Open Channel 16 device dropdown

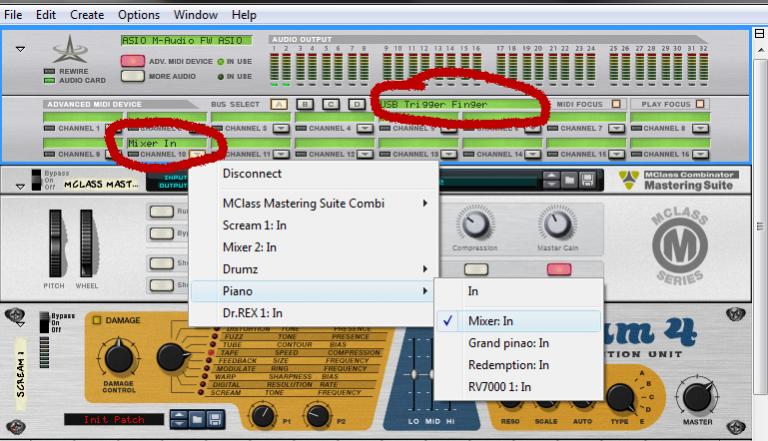[700, 154]
